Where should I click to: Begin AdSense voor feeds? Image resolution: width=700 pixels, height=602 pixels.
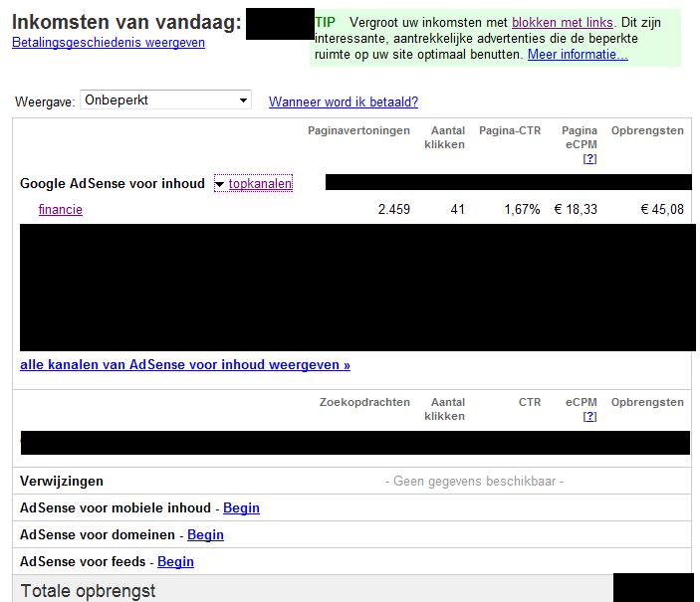pyautogui.click(x=175, y=561)
